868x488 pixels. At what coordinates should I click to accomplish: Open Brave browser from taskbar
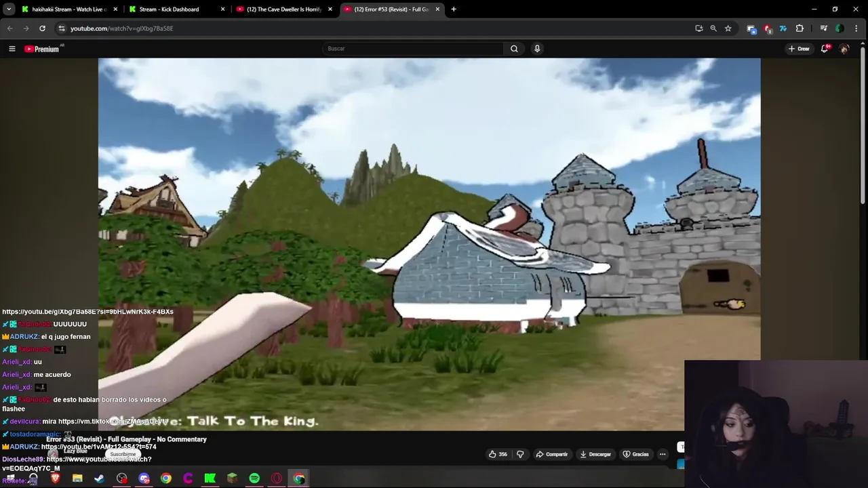coord(55,478)
